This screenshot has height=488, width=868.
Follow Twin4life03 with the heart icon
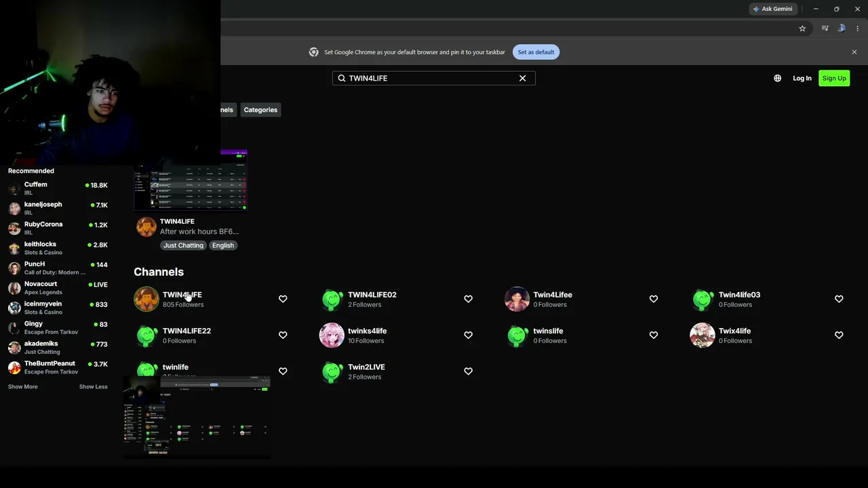(839, 299)
